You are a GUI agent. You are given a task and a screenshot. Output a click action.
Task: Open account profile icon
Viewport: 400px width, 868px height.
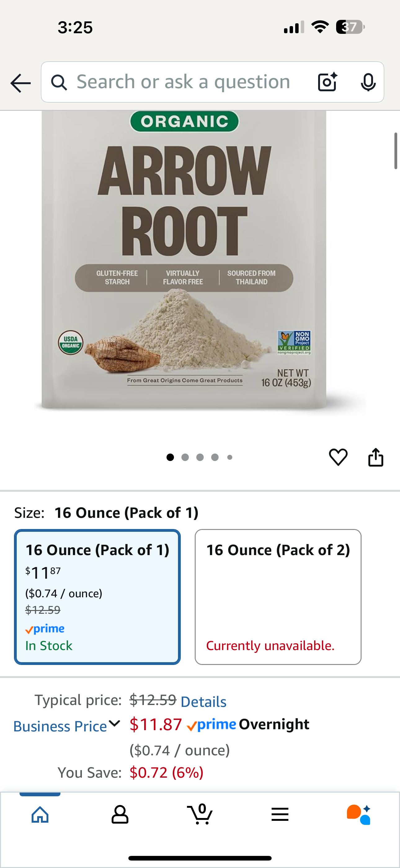(120, 814)
